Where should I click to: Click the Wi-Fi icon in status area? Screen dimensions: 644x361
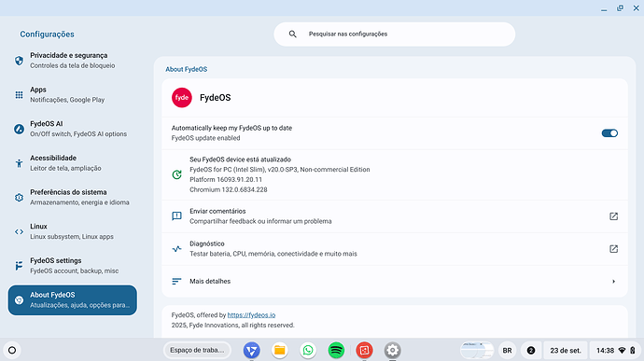tap(622, 351)
